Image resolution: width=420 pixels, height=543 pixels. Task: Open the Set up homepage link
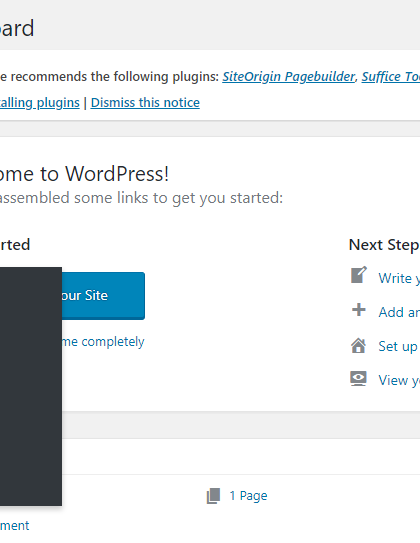399,346
